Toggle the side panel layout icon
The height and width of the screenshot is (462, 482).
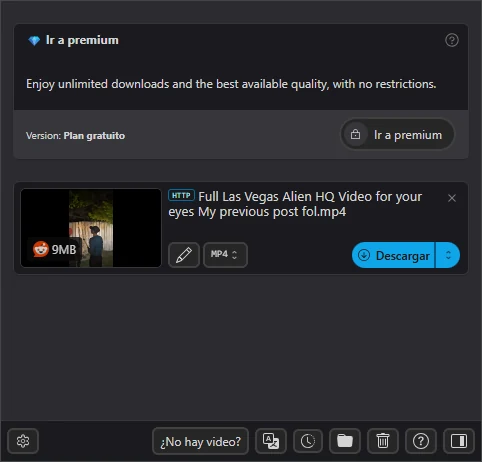(459, 441)
